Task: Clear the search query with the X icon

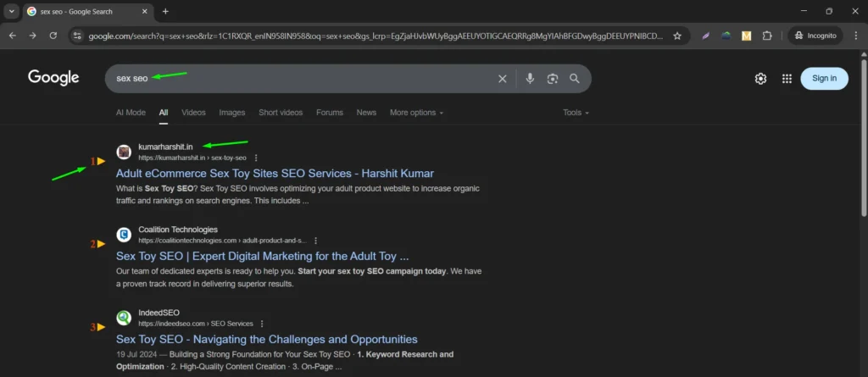Action: click(x=502, y=79)
